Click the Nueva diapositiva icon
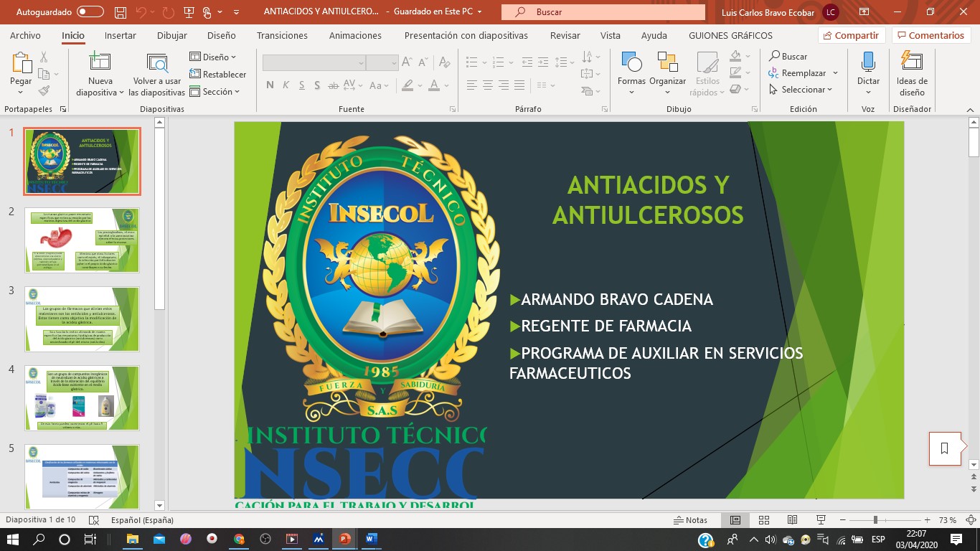980x551 pixels. pos(100,62)
